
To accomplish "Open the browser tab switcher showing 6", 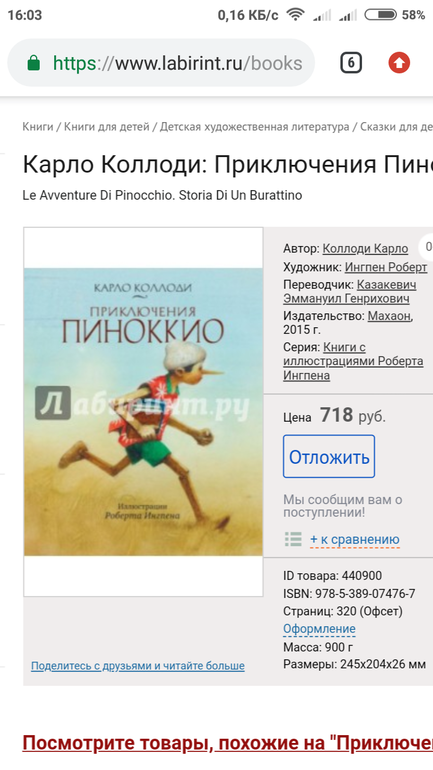I will [x=351, y=63].
